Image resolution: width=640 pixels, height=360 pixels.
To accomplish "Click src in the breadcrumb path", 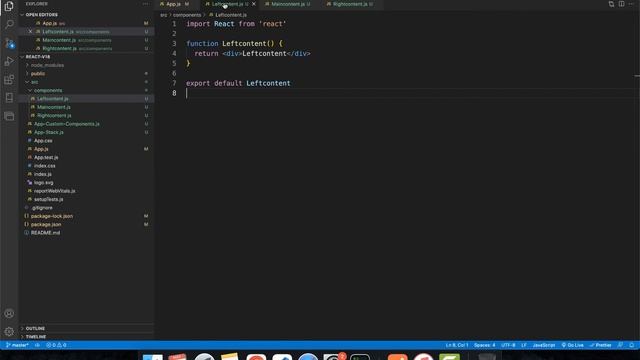I will tap(164, 15).
